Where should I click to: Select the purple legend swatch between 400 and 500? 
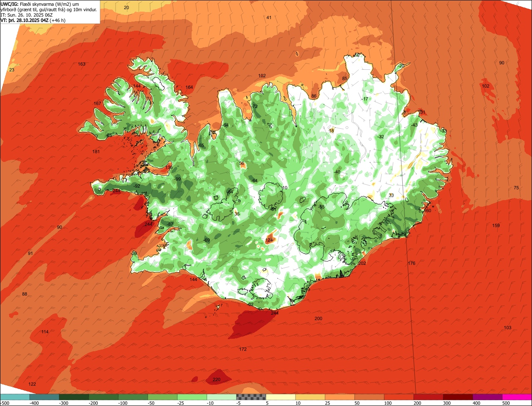(488, 397)
